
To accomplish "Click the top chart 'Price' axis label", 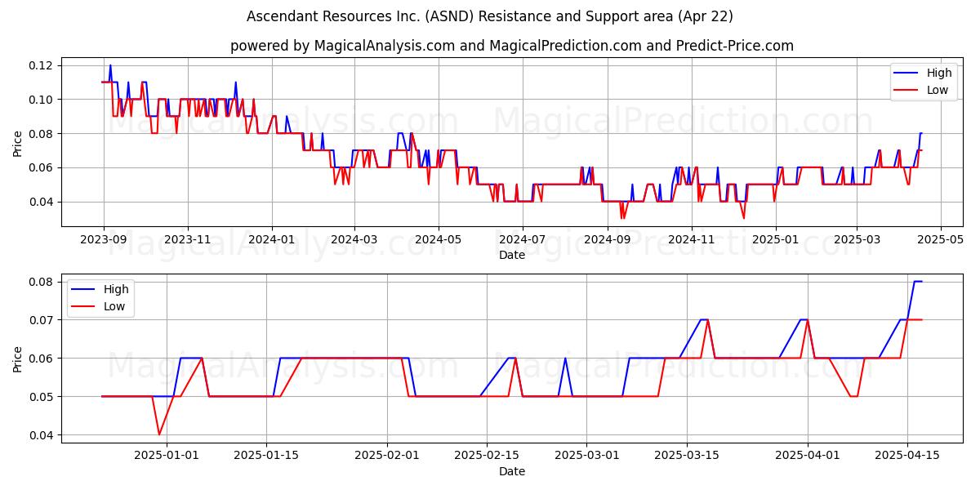I will [x=18, y=141].
